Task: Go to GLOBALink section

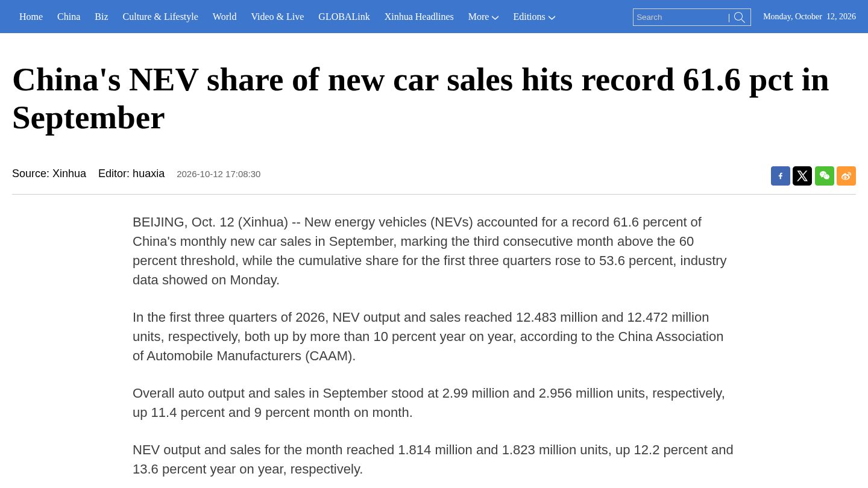Action: 344,17
